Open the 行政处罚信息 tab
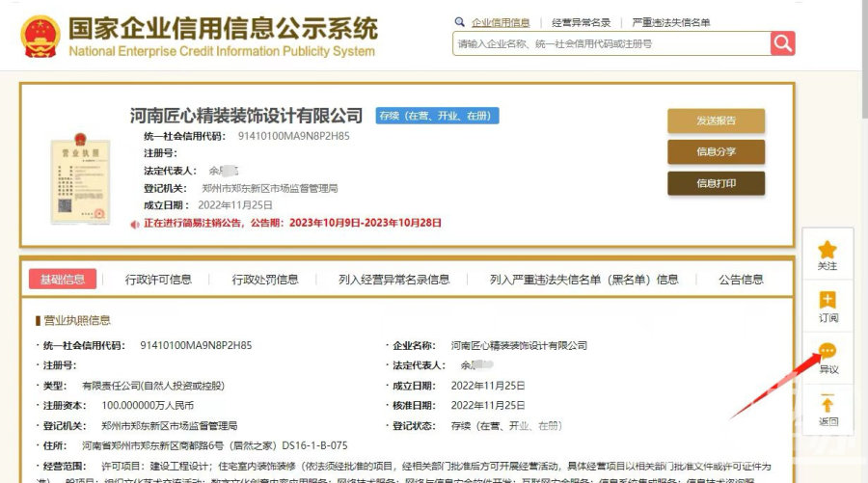Screen dimensions: 868x483 [x=265, y=280]
